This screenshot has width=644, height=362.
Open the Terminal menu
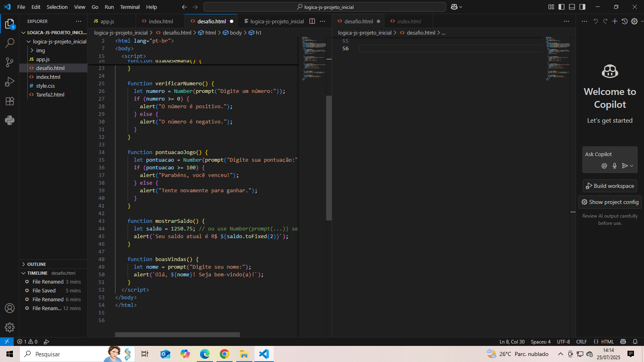130,7
